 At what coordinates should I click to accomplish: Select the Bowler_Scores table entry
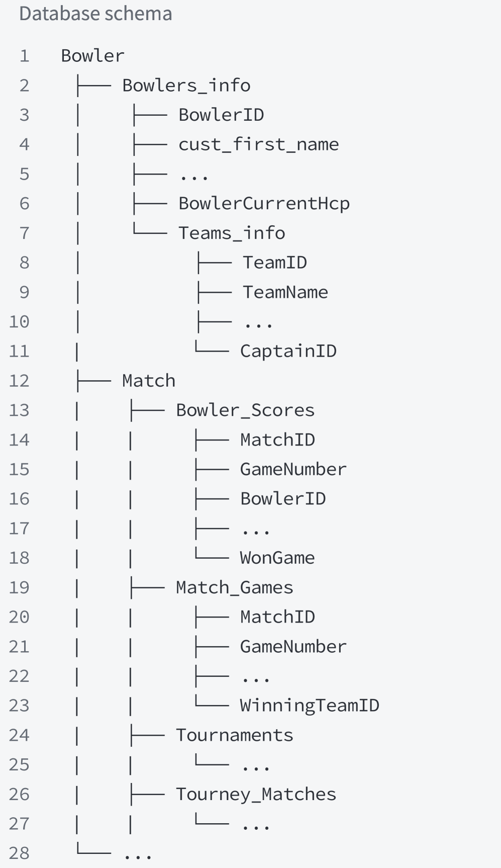(245, 410)
